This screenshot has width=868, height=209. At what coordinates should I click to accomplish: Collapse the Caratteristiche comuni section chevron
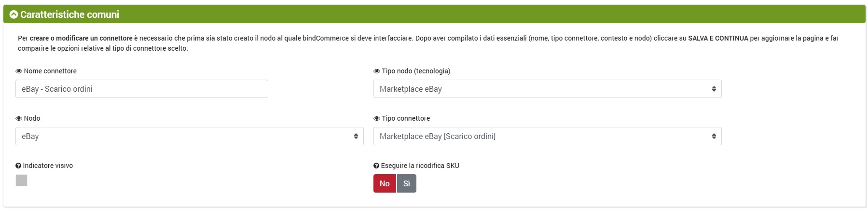(14, 14)
